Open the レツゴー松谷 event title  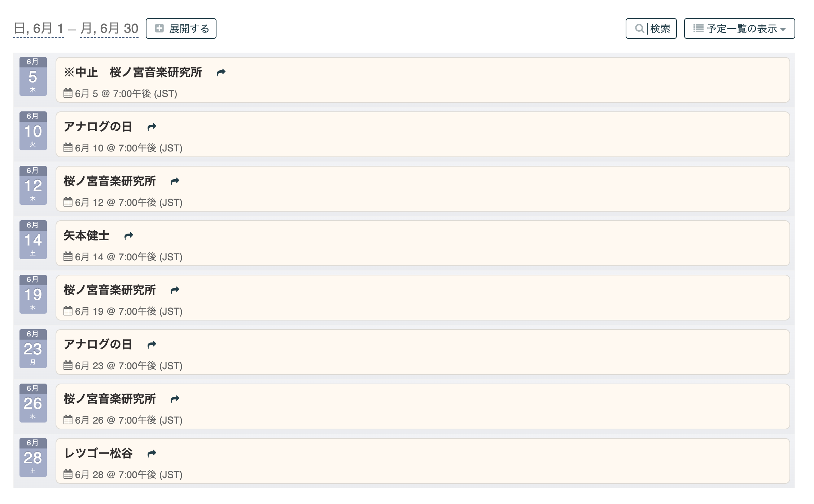98,453
